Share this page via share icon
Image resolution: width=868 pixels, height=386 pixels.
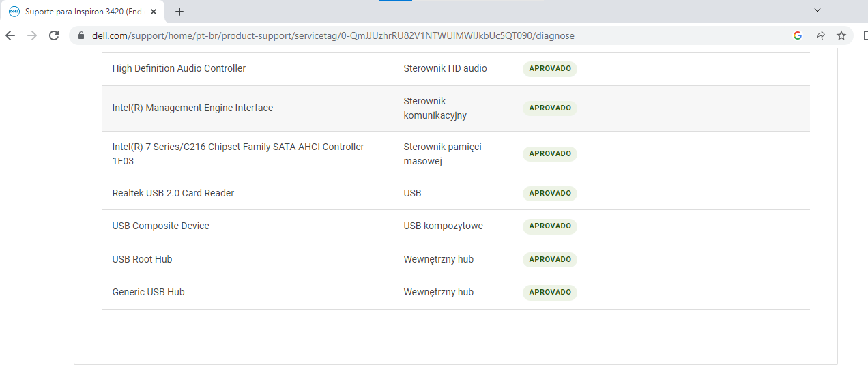820,35
